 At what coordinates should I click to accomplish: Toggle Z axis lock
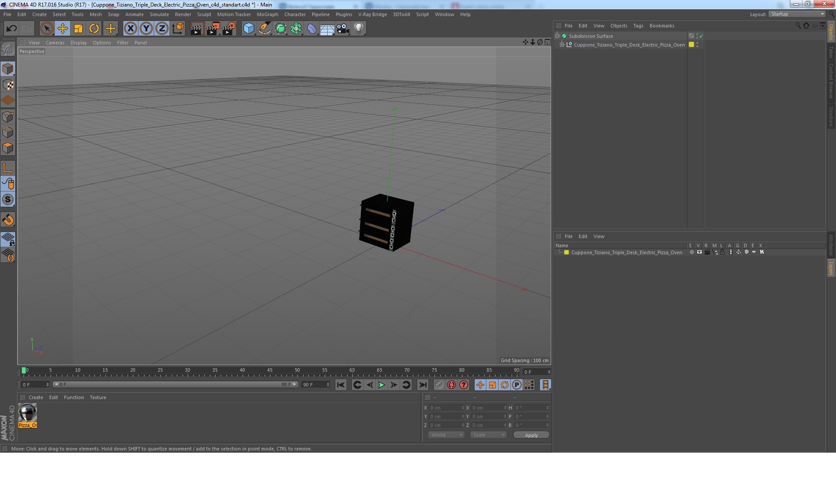point(162,29)
